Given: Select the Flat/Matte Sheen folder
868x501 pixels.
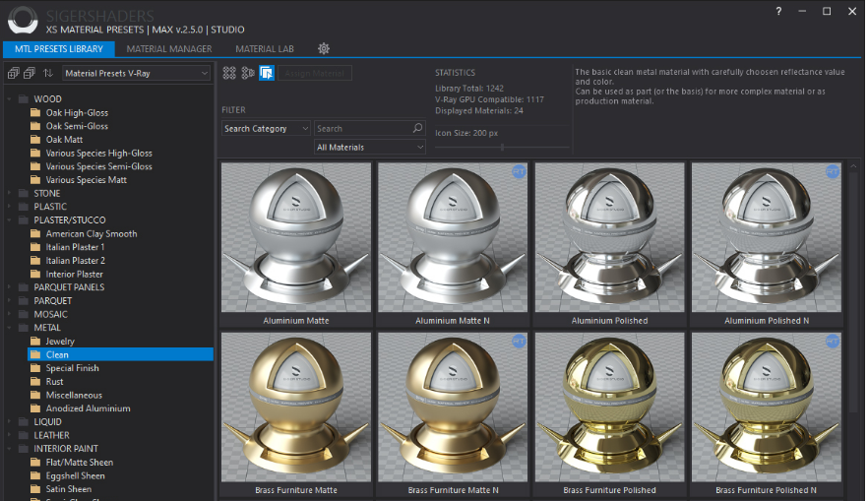Looking at the screenshot, I should click(79, 463).
